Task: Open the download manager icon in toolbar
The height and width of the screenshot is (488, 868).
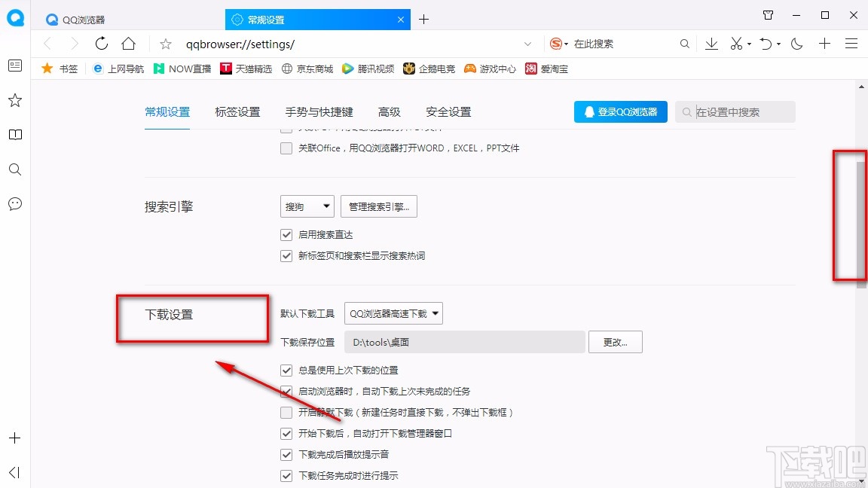Action: tap(711, 44)
